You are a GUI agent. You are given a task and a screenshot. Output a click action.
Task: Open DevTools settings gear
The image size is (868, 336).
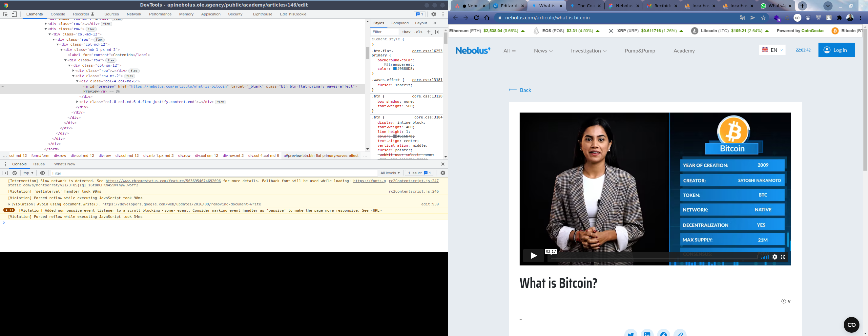click(434, 14)
